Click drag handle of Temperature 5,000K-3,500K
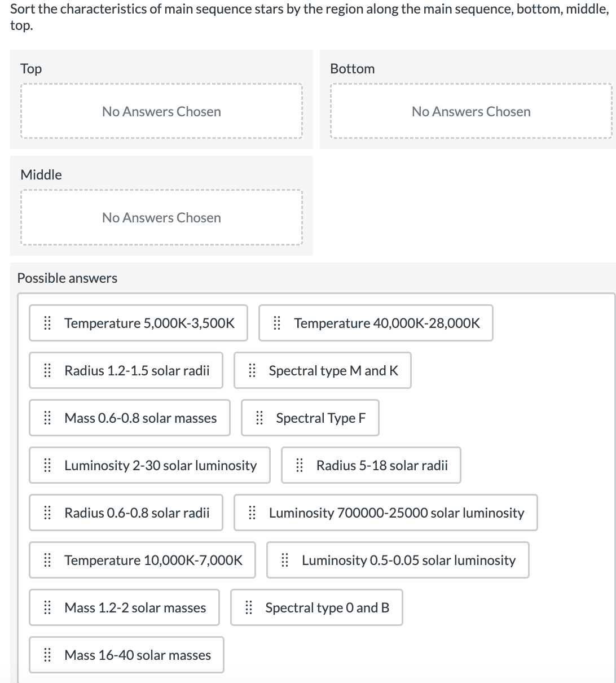Screen dimensions: 616x683 tap(48, 323)
